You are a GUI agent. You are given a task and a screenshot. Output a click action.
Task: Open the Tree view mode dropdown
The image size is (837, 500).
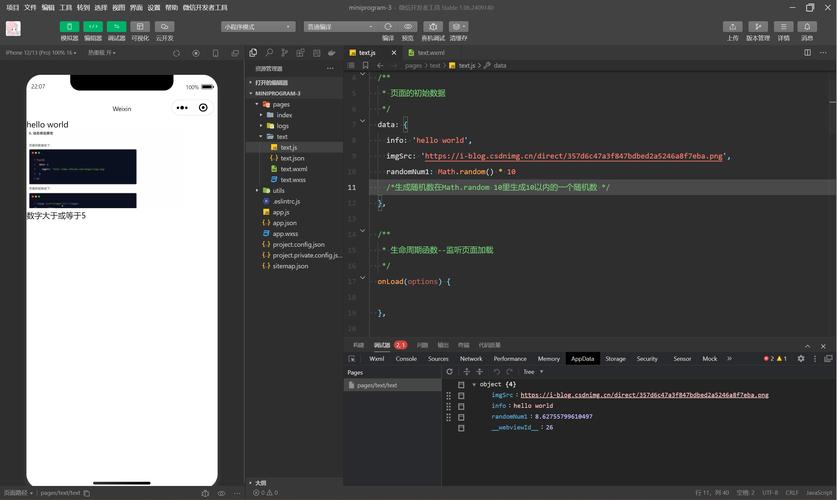tap(533, 371)
